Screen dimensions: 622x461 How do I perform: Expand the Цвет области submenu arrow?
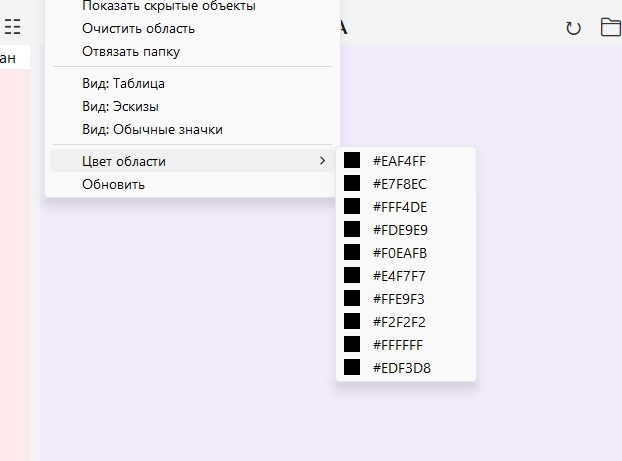[322, 161]
